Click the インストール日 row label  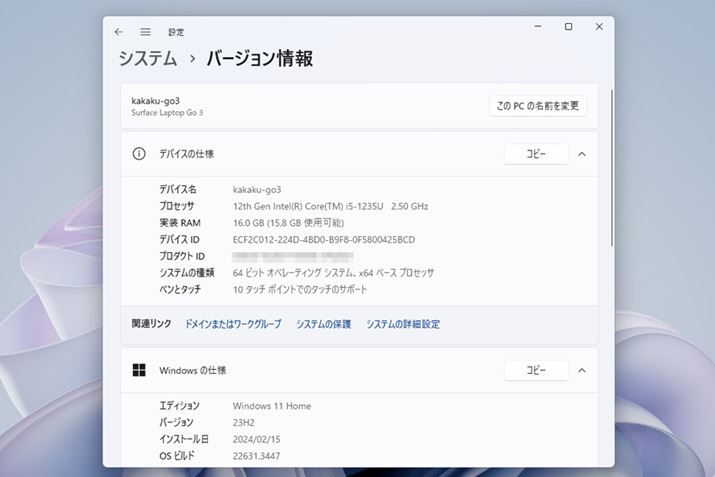pyautogui.click(x=184, y=439)
